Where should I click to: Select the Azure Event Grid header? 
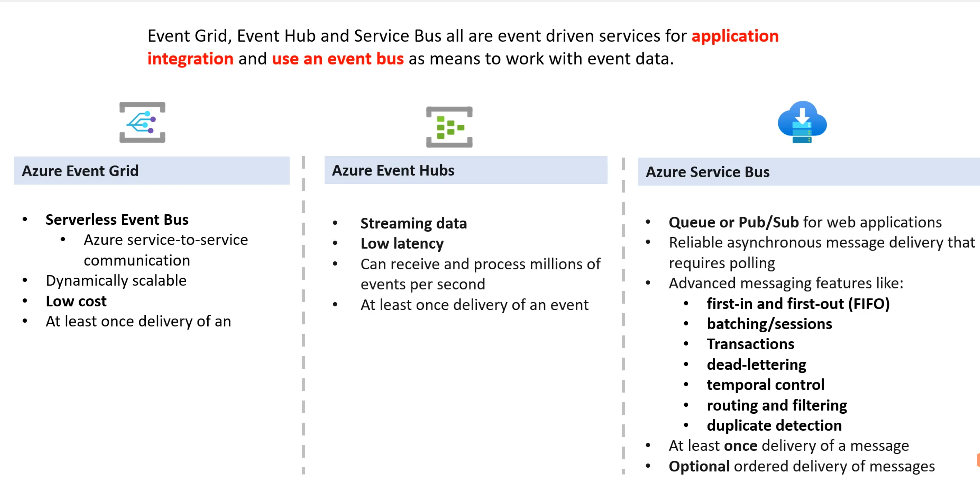coord(80,171)
